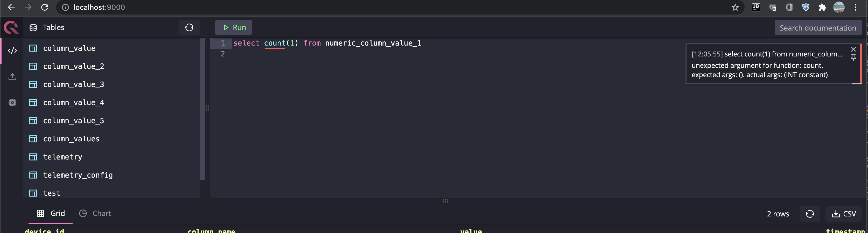
Task: Open the settings gear in sidebar
Action: (x=12, y=102)
